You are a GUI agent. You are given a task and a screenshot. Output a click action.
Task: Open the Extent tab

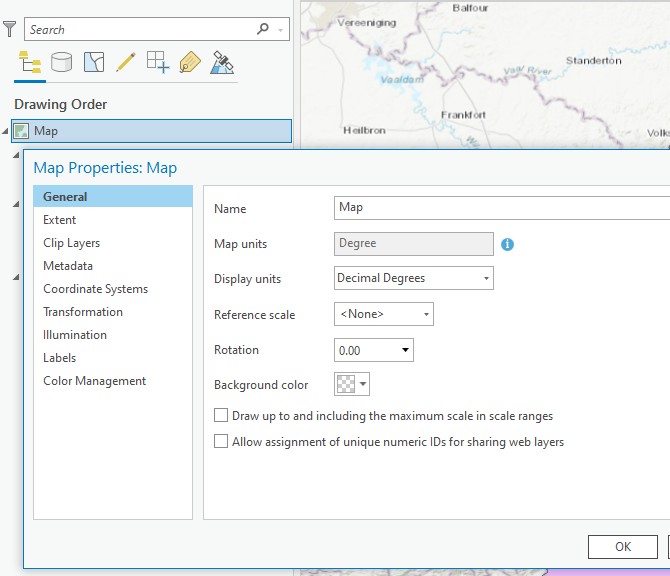(113, 220)
